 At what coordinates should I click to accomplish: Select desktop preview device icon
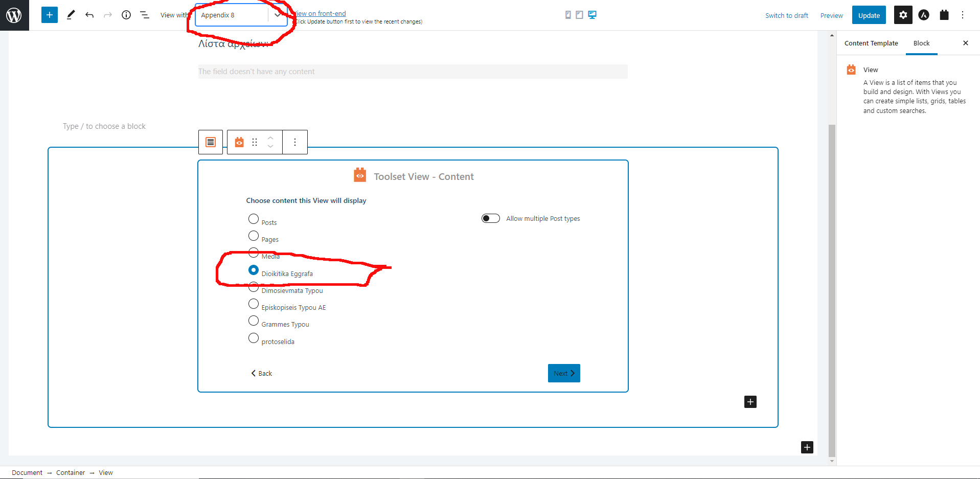592,15
